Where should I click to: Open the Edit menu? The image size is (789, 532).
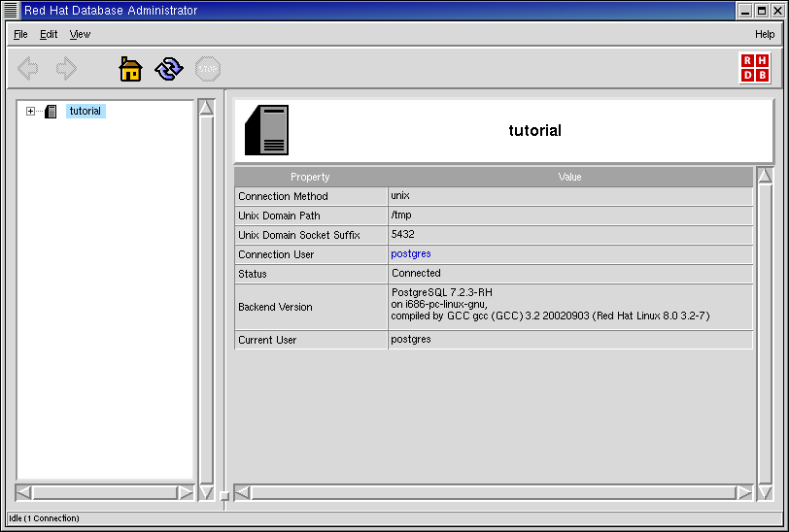[x=49, y=34]
